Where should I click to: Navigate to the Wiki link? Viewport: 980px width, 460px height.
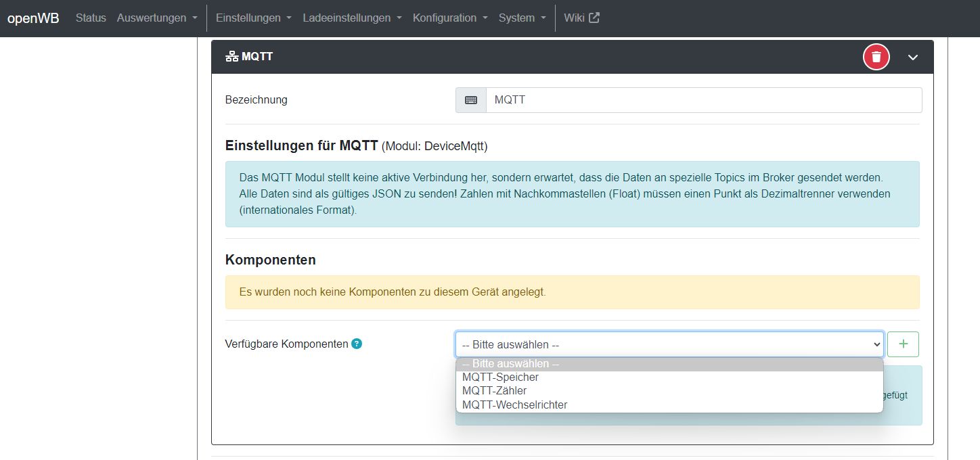(573, 18)
